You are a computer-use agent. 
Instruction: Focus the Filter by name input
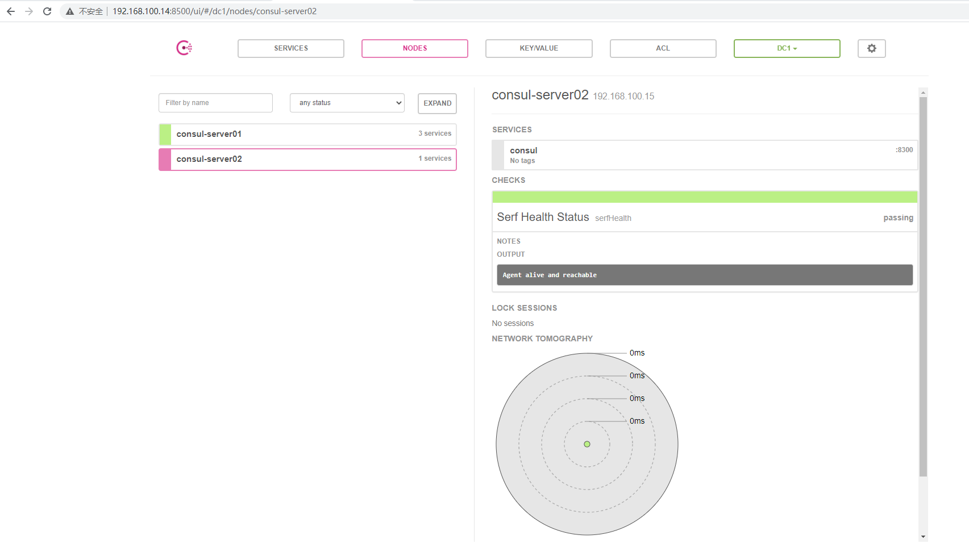[215, 103]
